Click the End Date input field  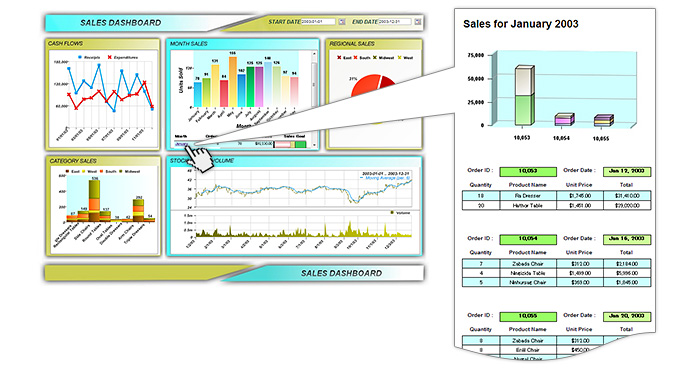point(395,21)
